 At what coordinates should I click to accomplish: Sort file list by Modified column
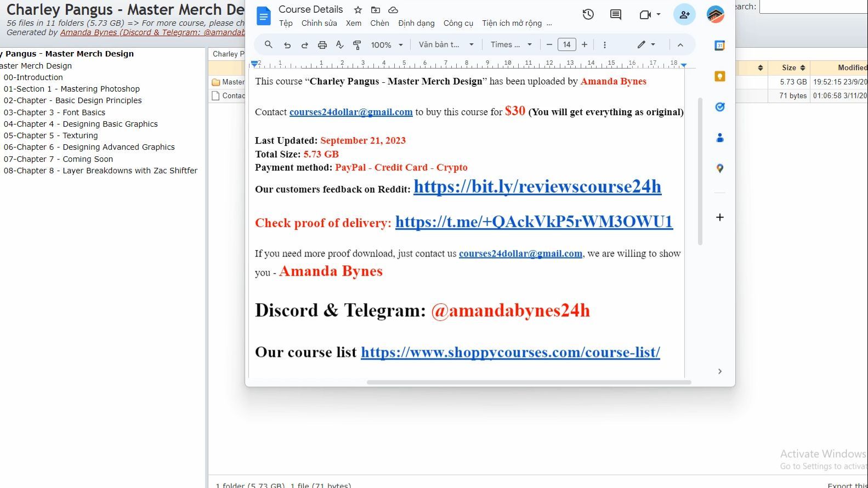839,67
